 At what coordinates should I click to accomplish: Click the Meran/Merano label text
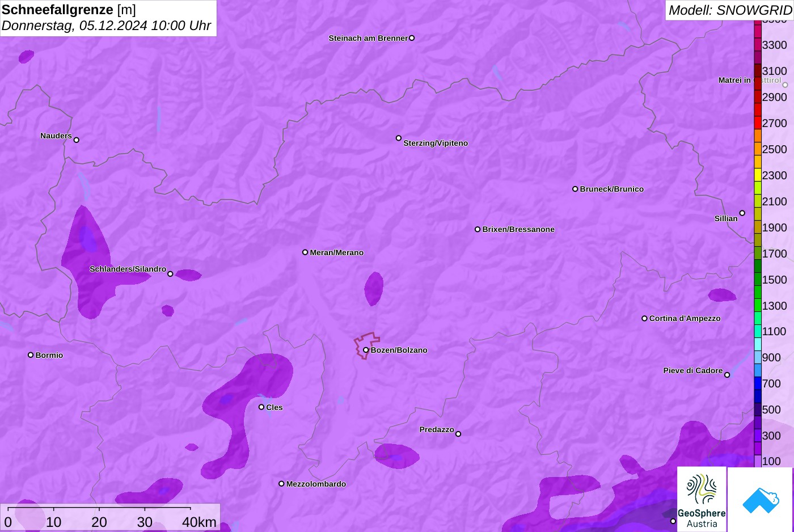337,252
